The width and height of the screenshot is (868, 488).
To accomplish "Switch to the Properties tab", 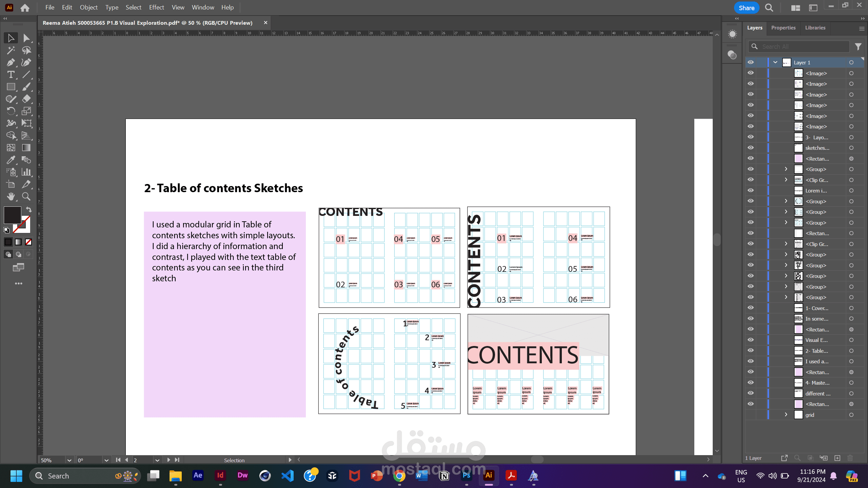I will pyautogui.click(x=783, y=28).
